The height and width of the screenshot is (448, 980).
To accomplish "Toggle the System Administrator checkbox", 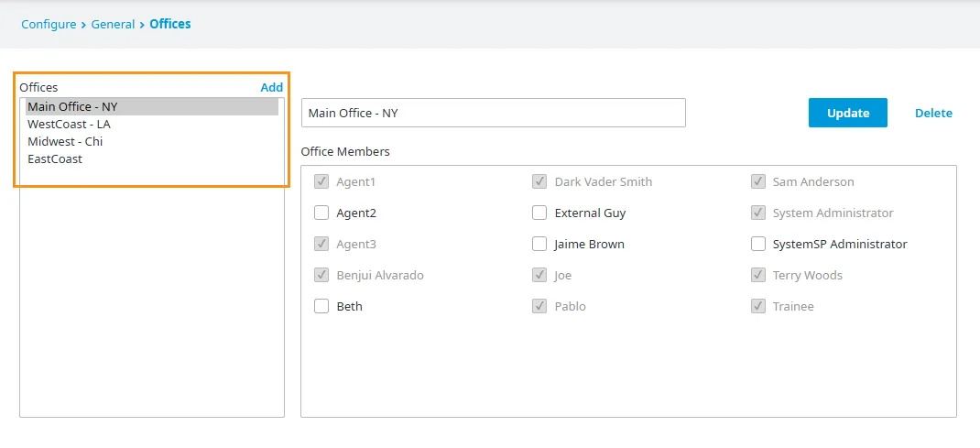I will [x=758, y=213].
